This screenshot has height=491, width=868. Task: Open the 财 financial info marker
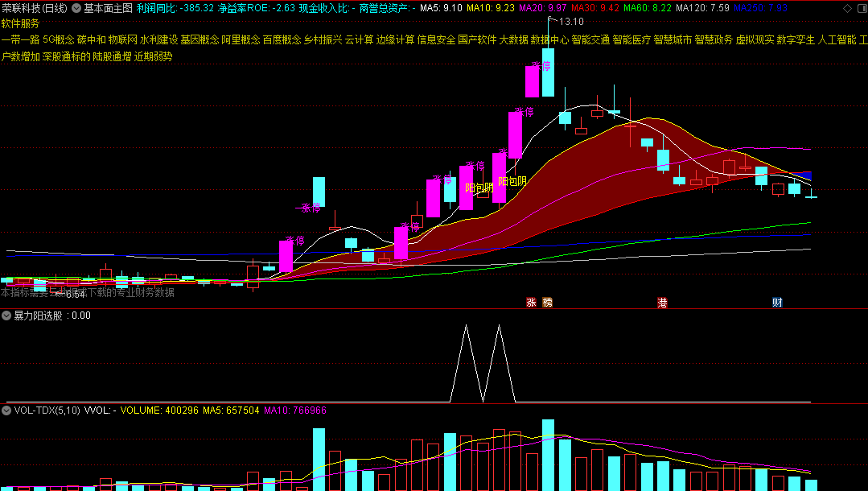click(x=777, y=303)
